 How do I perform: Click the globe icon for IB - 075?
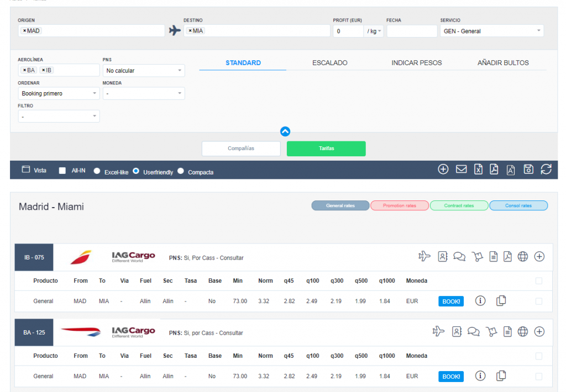[x=523, y=256]
